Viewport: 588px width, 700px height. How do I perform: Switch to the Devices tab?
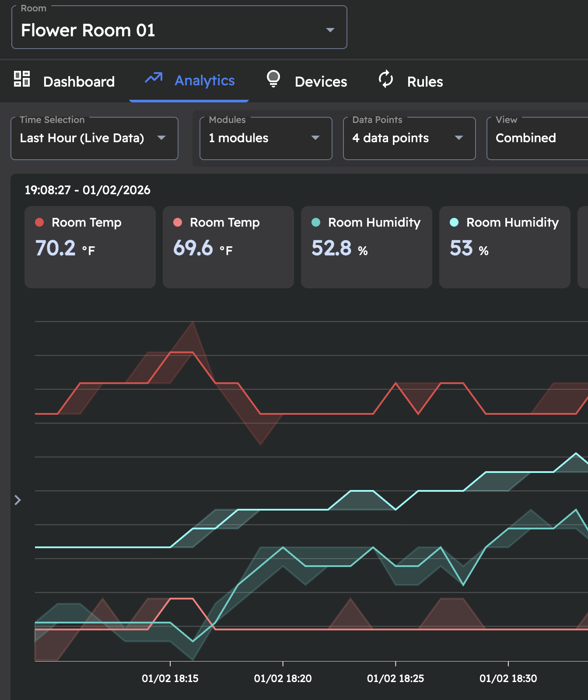pos(321,82)
